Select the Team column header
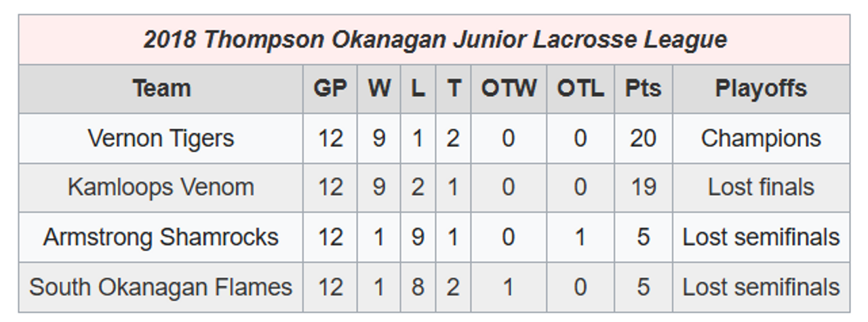This screenshot has width=868, height=322. point(161,89)
